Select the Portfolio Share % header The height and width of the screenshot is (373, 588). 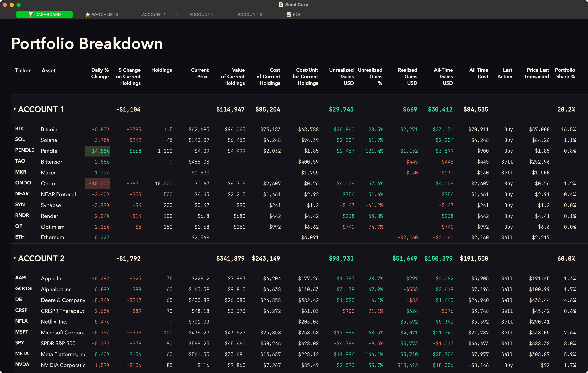[x=565, y=73]
